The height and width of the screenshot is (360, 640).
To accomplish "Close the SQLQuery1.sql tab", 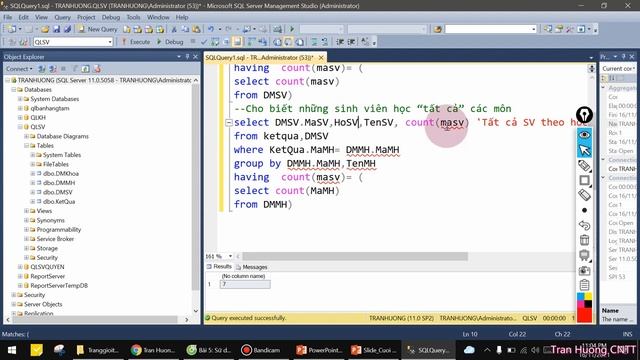I will click(x=321, y=58).
